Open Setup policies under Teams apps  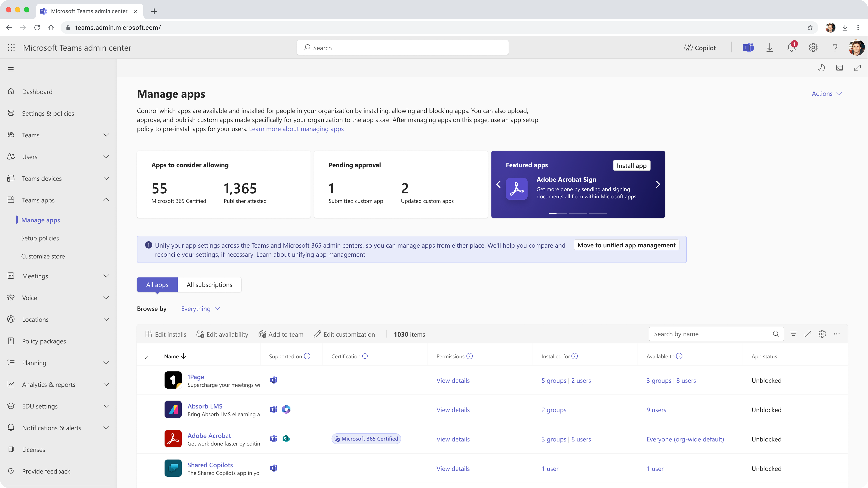pyautogui.click(x=40, y=238)
